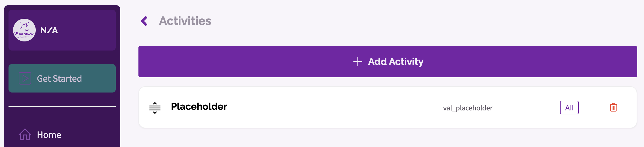
Task: Click the N/A account name
Action: click(x=49, y=30)
